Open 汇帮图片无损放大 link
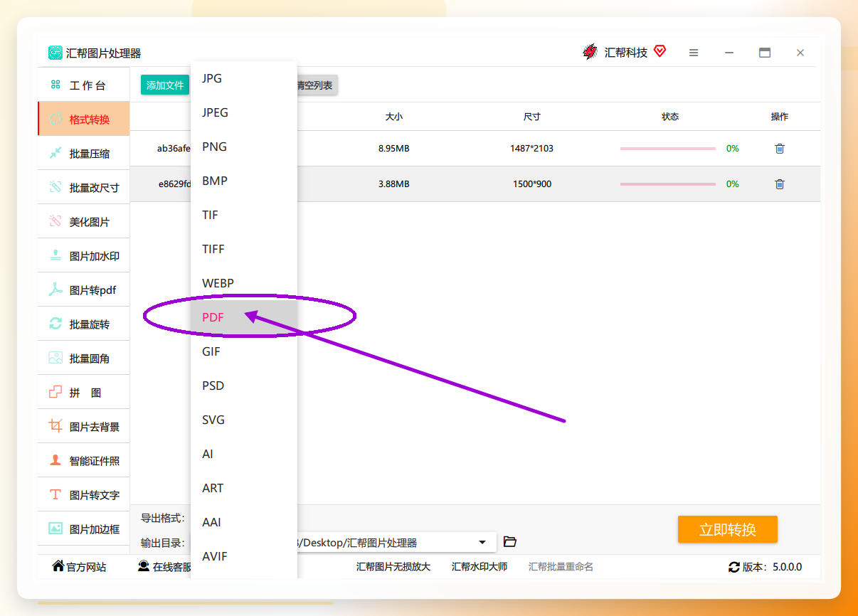This screenshot has width=858, height=616. [x=393, y=567]
